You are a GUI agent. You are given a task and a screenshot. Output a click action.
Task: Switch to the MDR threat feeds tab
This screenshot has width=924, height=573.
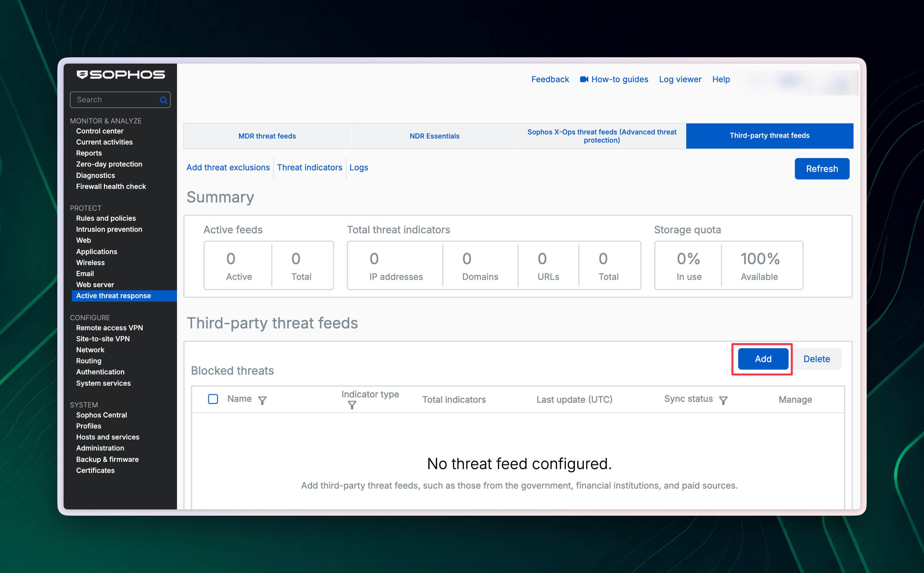267,136
